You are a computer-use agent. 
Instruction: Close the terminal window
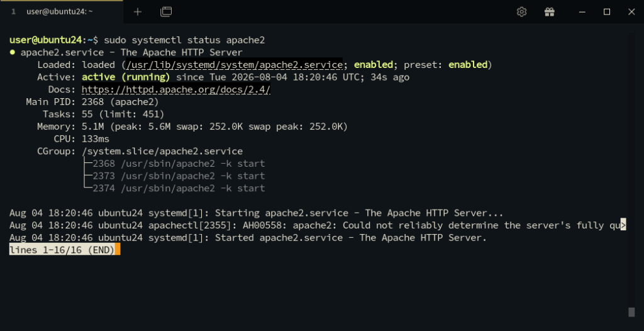(631, 12)
